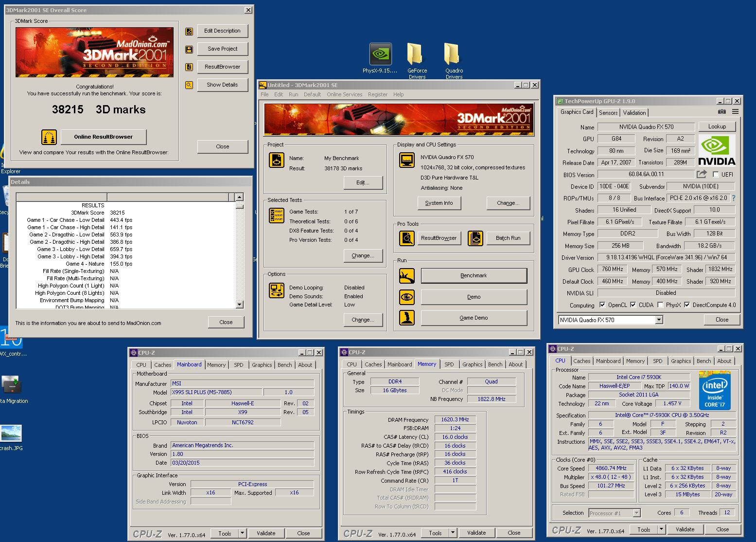Click the Edit Description icon
Screen dimensions: 756x542
coord(189,32)
